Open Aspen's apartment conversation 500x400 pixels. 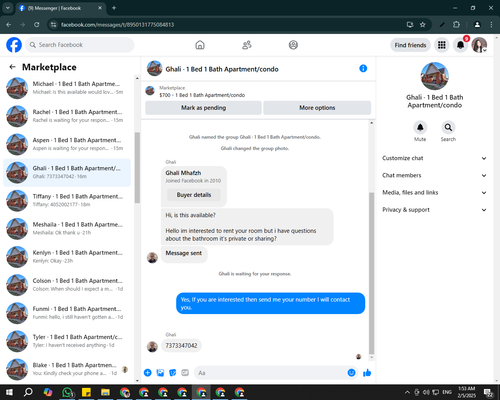[67, 144]
